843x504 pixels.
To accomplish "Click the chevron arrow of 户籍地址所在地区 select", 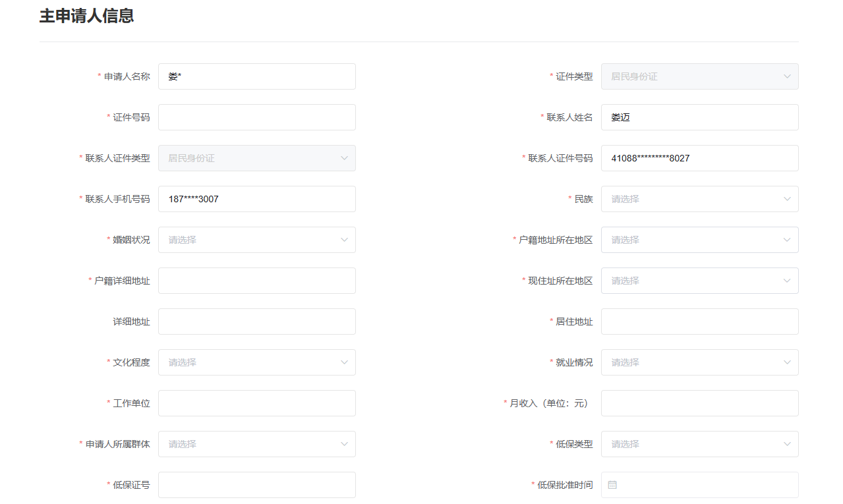I will (787, 240).
